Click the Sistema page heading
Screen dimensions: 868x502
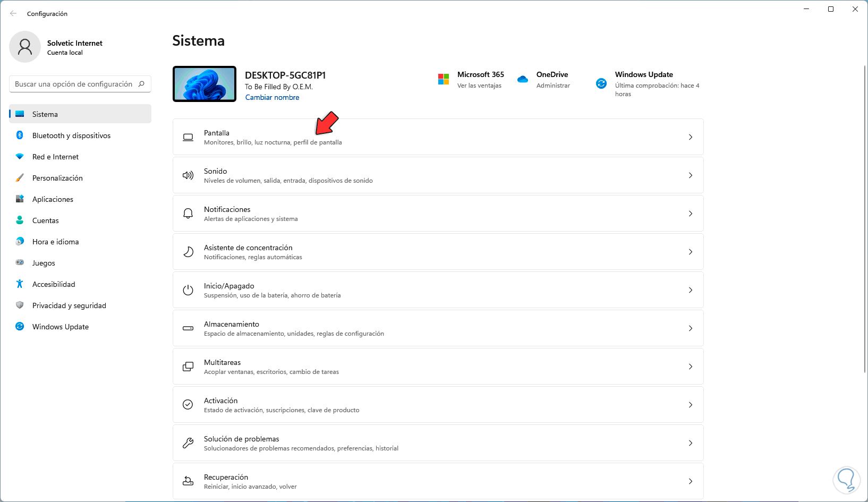pyautogui.click(x=199, y=41)
